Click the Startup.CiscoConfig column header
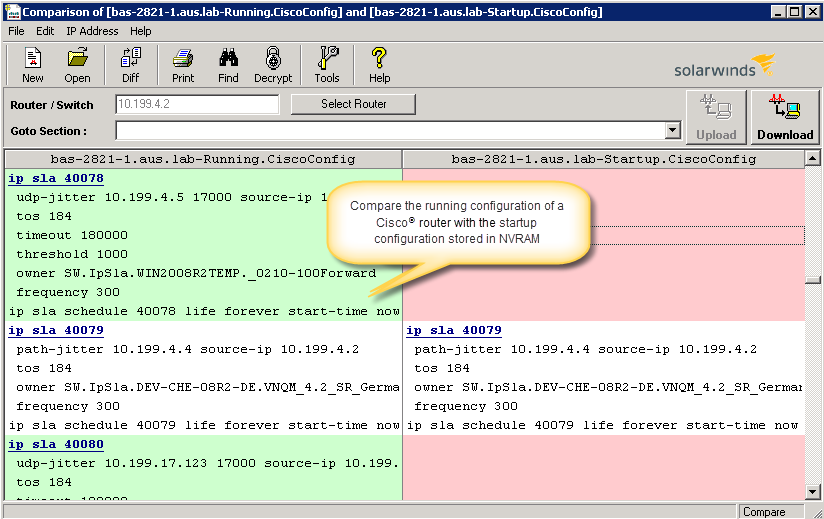 604,159
